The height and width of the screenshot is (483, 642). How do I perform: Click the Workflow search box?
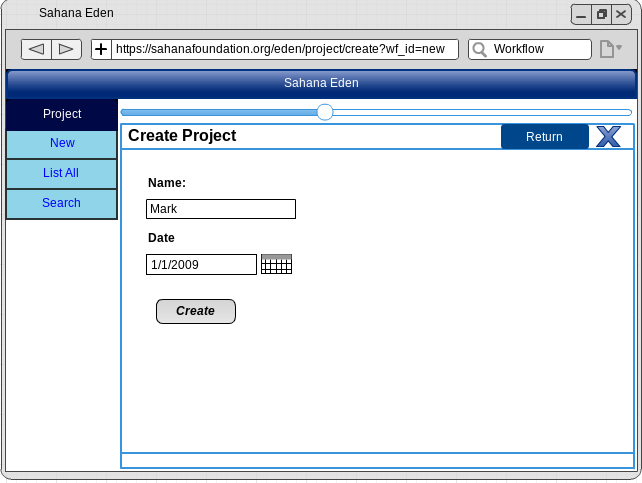click(x=540, y=49)
